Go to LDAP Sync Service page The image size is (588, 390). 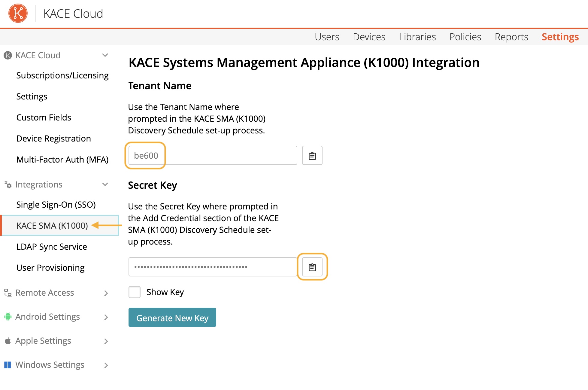click(x=52, y=247)
